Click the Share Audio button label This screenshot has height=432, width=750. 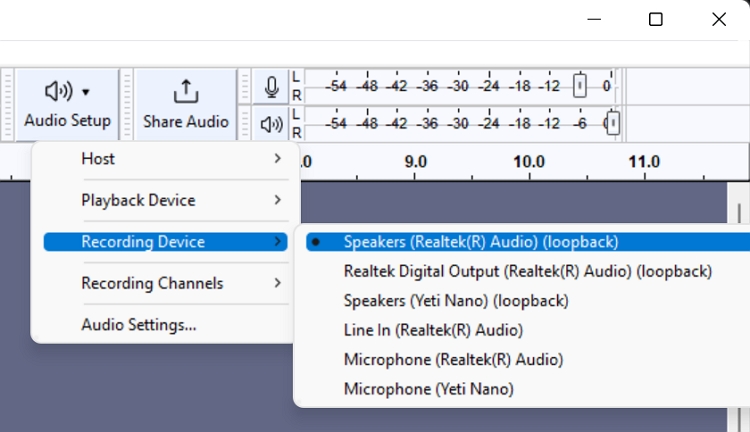coord(185,122)
